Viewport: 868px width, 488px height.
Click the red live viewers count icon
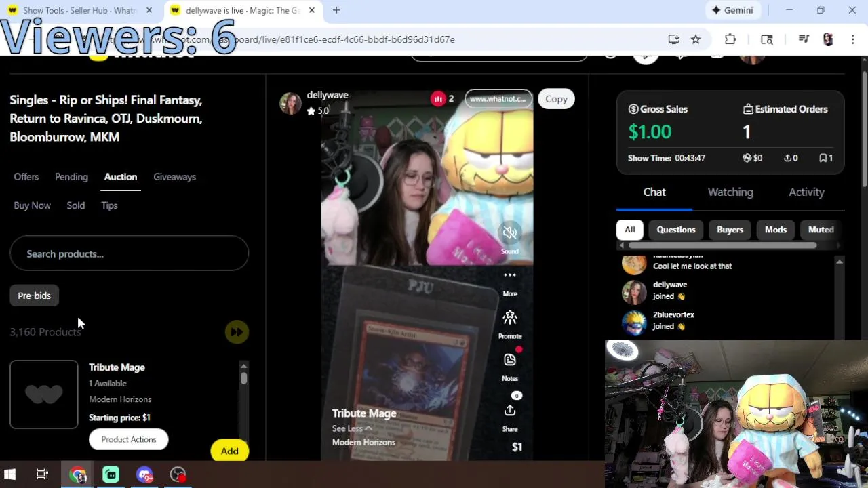[x=438, y=99]
